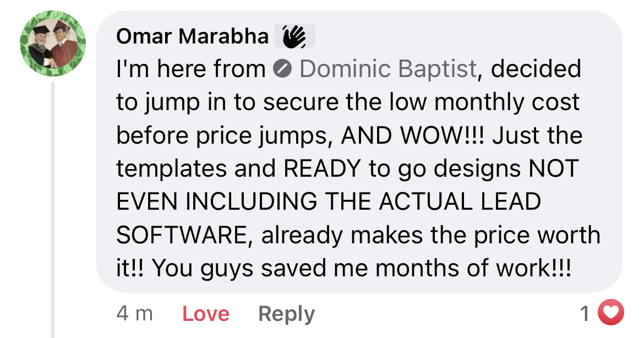
Task: Click the "EVEN INCLUDING THE ACTUAL LEAD" line
Action: [x=329, y=201]
